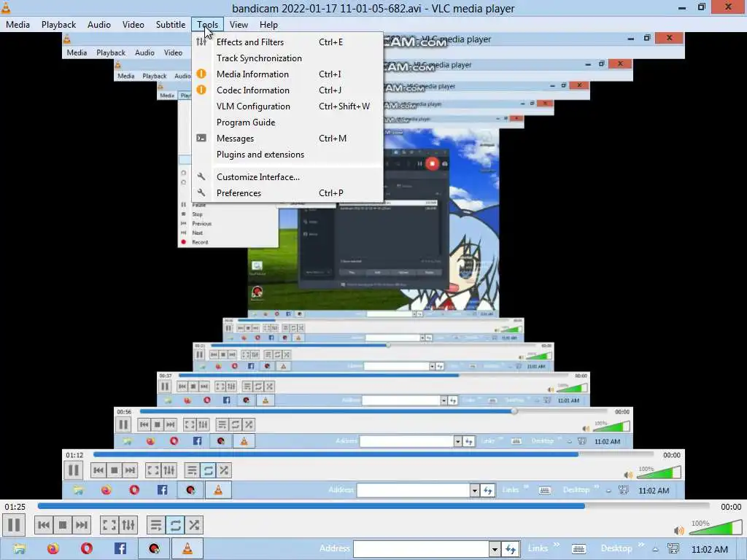Click the wrench icon beside Customize Interface

pyautogui.click(x=201, y=176)
